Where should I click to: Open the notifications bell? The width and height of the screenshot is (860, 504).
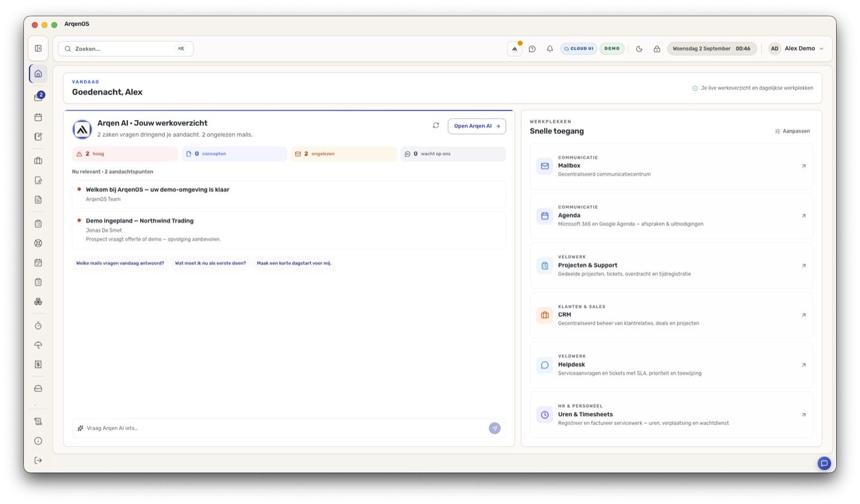tap(550, 49)
